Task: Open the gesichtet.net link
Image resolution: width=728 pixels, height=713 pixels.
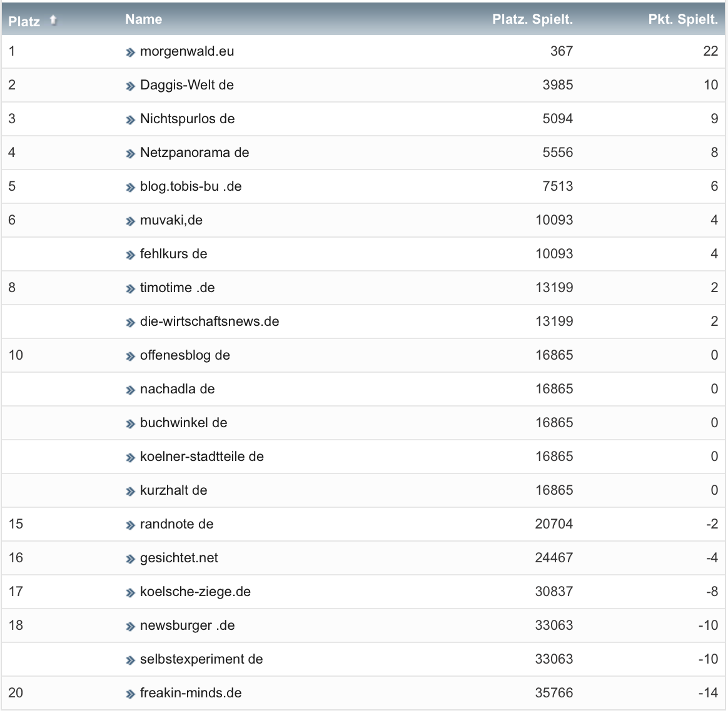Action: point(179,558)
